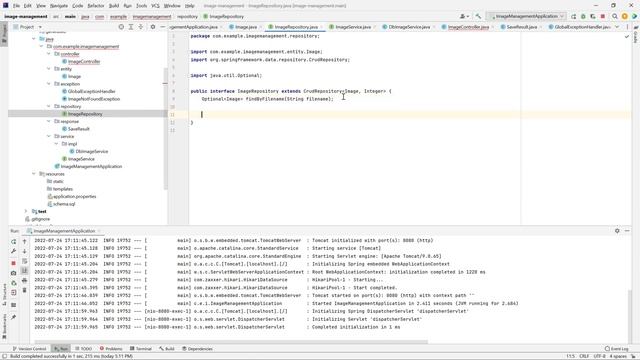Click up arrow icon in Run console
The height and width of the screenshot is (360, 640).
point(24,241)
